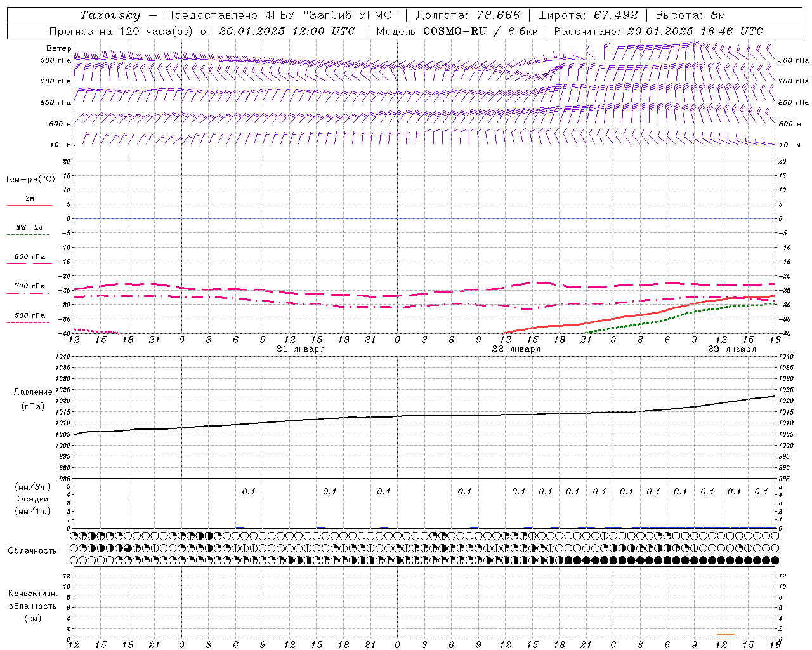Click the forecast start time 20.01.2025 12:00 UTC
This screenshot has height=650, width=812.
pyautogui.click(x=287, y=31)
